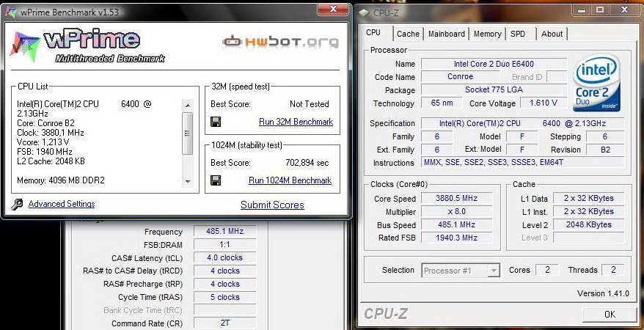This screenshot has width=644, height=330.
Task: Click the Command Rate value 2T
Action: coord(224,323)
